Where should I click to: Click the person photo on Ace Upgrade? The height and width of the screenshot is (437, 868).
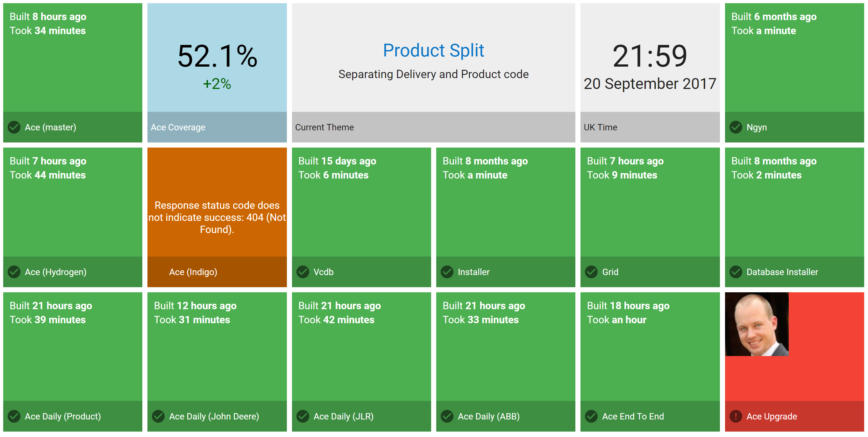[x=757, y=324]
